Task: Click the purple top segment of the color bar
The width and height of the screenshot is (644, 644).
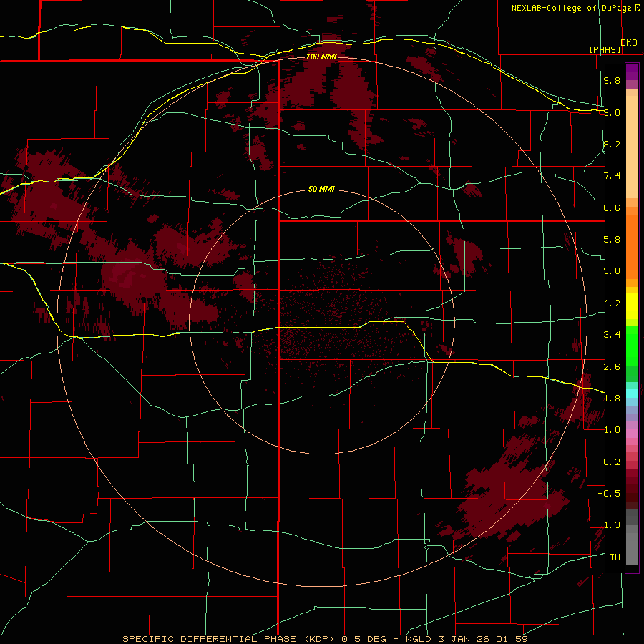Action: click(x=632, y=72)
